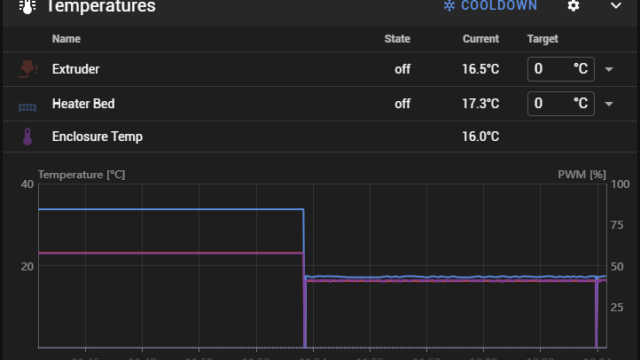Collapse the Temperatures panel chevron
The width and height of the screenshot is (640, 360).
click(616, 6)
